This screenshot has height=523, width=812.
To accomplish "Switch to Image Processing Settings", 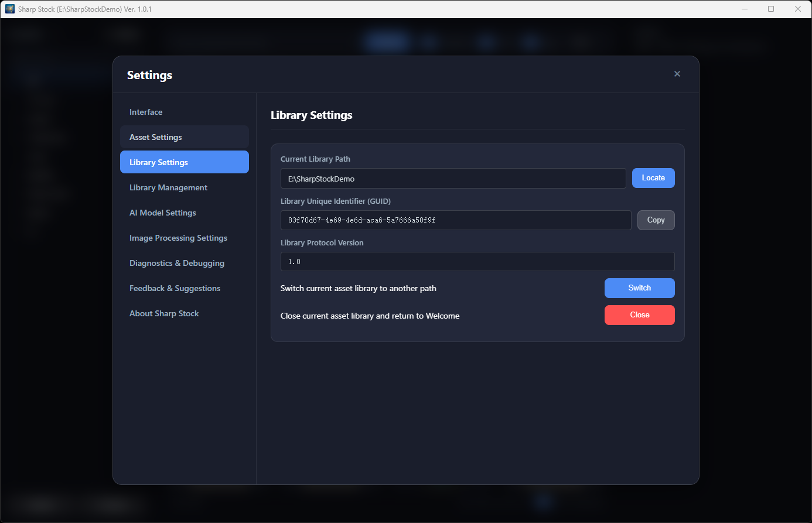I will (x=185, y=238).
